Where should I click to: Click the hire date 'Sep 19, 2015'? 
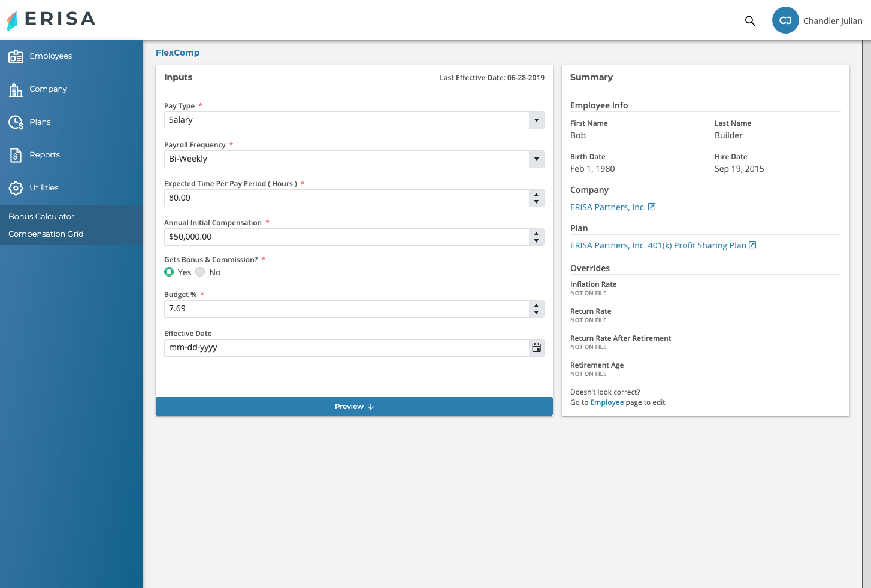739,169
